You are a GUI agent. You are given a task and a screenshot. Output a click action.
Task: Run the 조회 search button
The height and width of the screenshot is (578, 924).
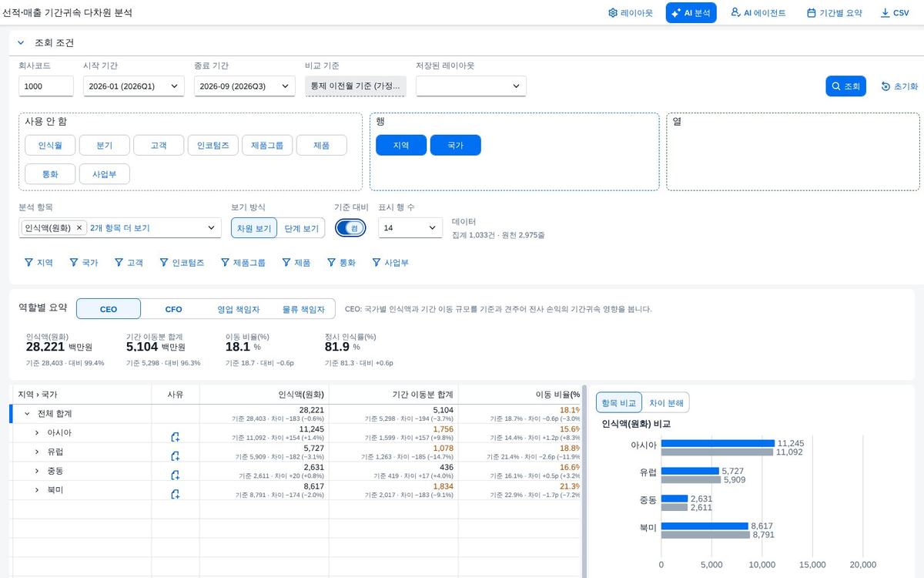click(846, 86)
